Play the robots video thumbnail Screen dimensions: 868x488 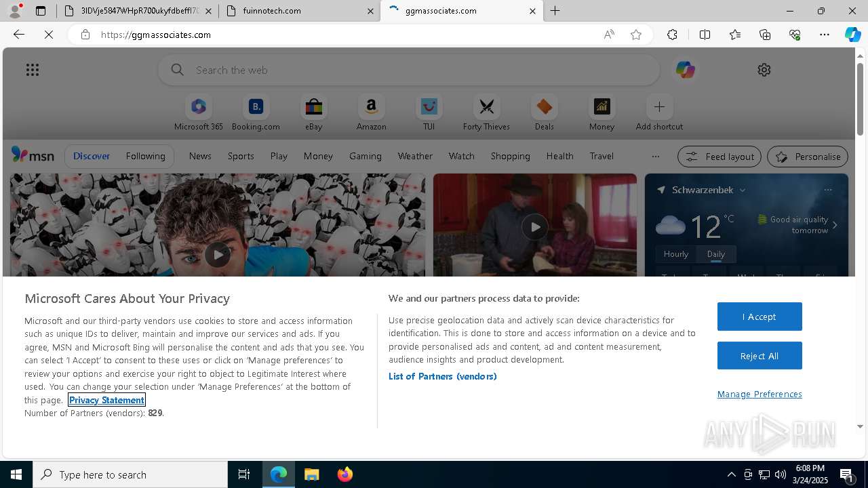[218, 255]
